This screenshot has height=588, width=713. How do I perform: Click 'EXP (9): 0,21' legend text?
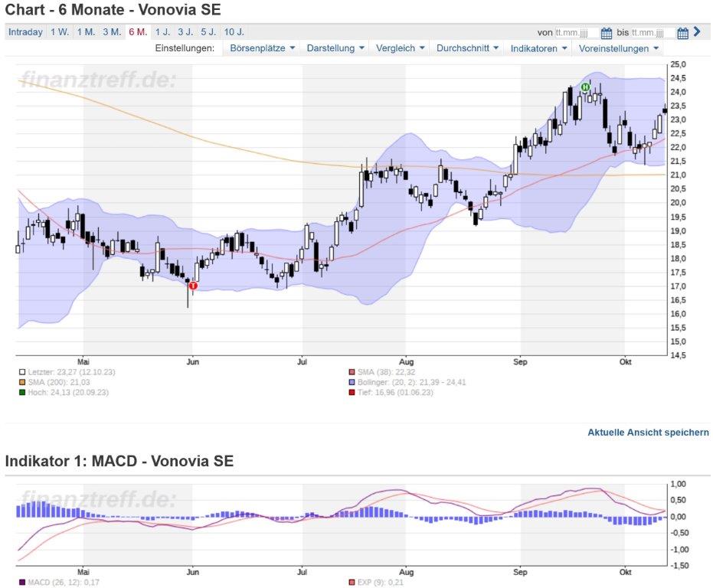(x=380, y=582)
